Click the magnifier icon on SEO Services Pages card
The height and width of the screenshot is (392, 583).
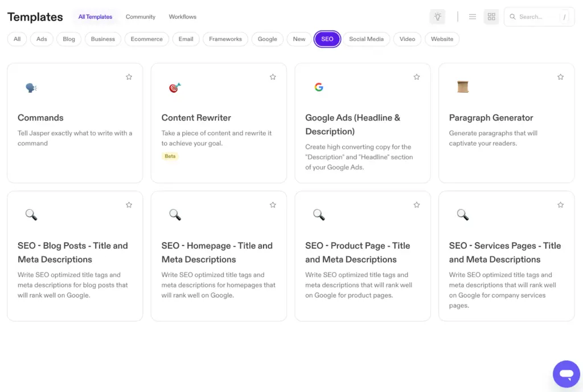click(462, 214)
